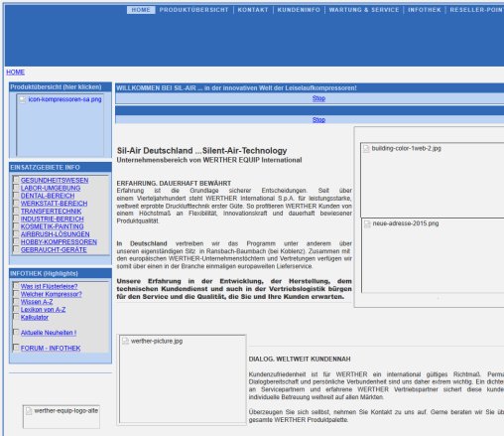
Task: Open the GESUNDHEITSWESEN link
Action: [55, 180]
